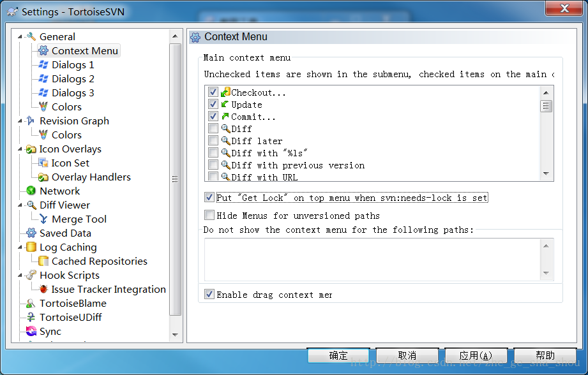Click the Diff Viewer magnifier icon

32,205
